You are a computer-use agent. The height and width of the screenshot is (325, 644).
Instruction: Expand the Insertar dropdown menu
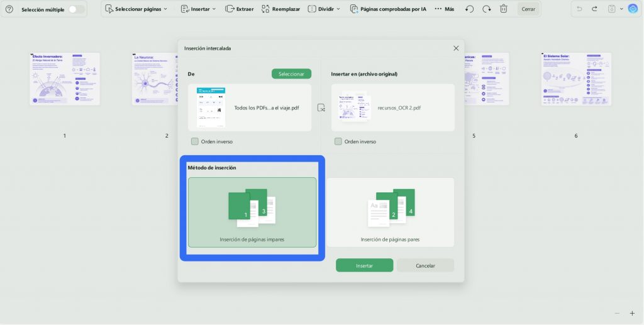click(198, 9)
